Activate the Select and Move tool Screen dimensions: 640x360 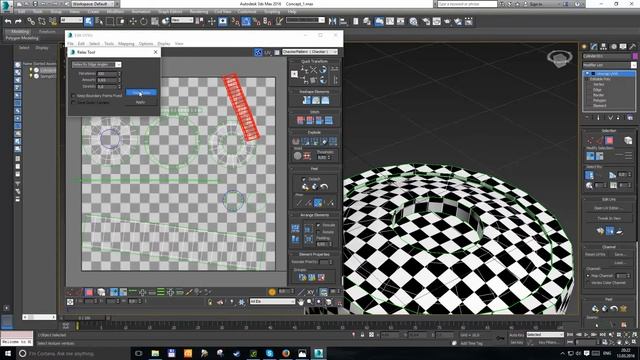click(x=133, y=21)
